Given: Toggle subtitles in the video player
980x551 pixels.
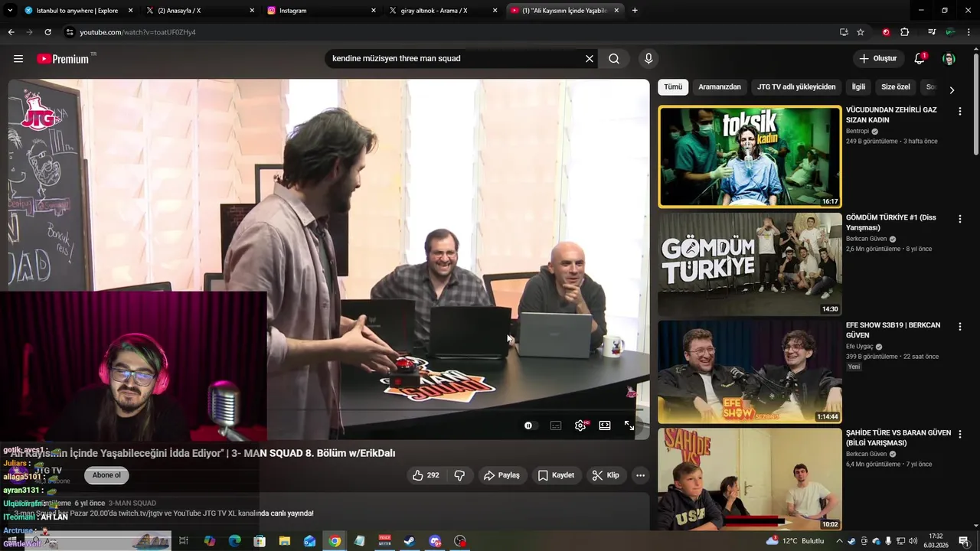Looking at the screenshot, I should coord(556,425).
